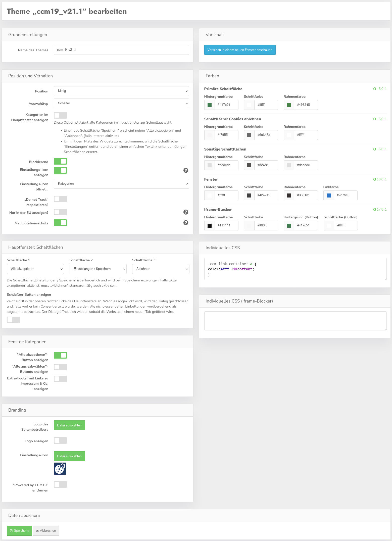Open Fenster Linkfarbe blue color swatch
Viewport: 392px width, 541px height.
click(x=329, y=195)
